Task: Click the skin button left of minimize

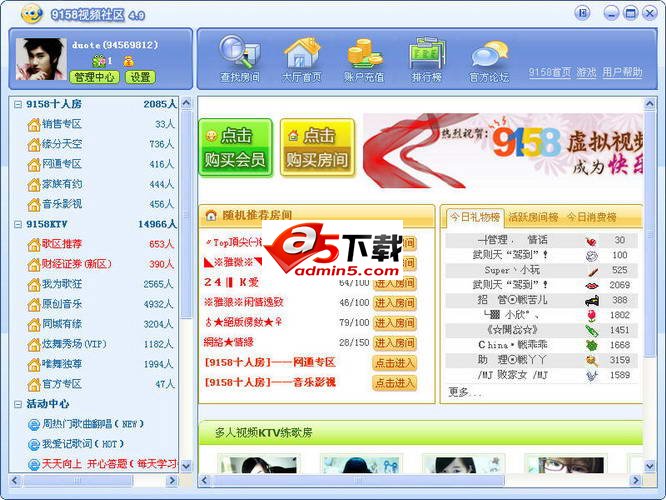Action: pos(582,13)
